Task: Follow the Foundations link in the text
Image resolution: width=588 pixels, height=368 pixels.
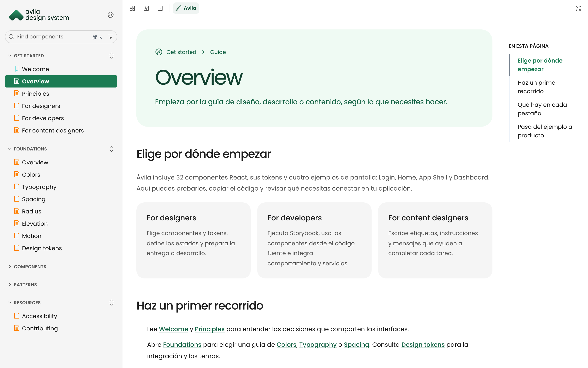Action: coord(182,345)
